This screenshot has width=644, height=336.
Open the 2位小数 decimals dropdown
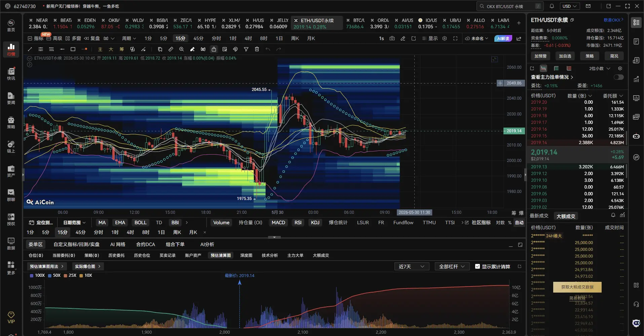pos(600,68)
